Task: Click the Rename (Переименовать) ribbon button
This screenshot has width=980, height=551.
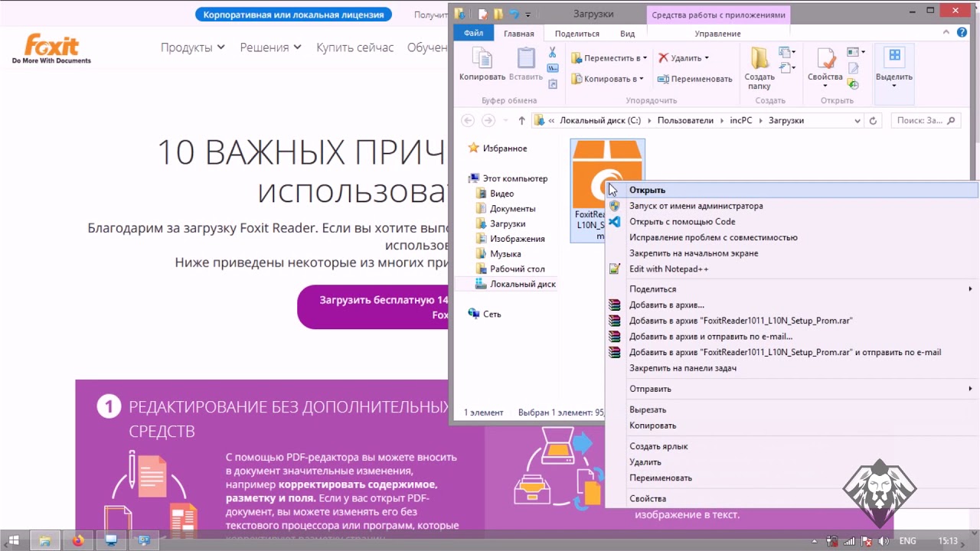Action: pos(695,79)
